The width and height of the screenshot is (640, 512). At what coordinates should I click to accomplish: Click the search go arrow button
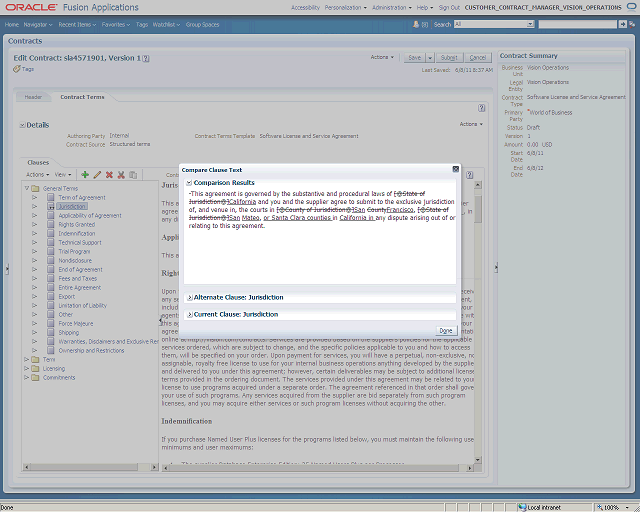622,24
